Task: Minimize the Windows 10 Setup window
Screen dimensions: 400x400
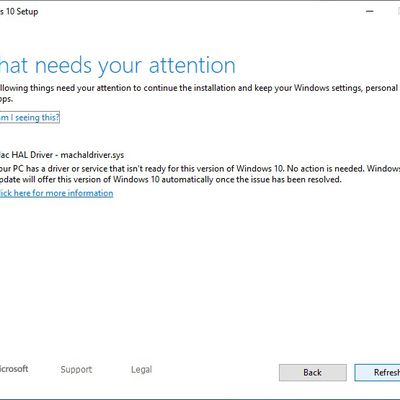Action: pos(369,11)
